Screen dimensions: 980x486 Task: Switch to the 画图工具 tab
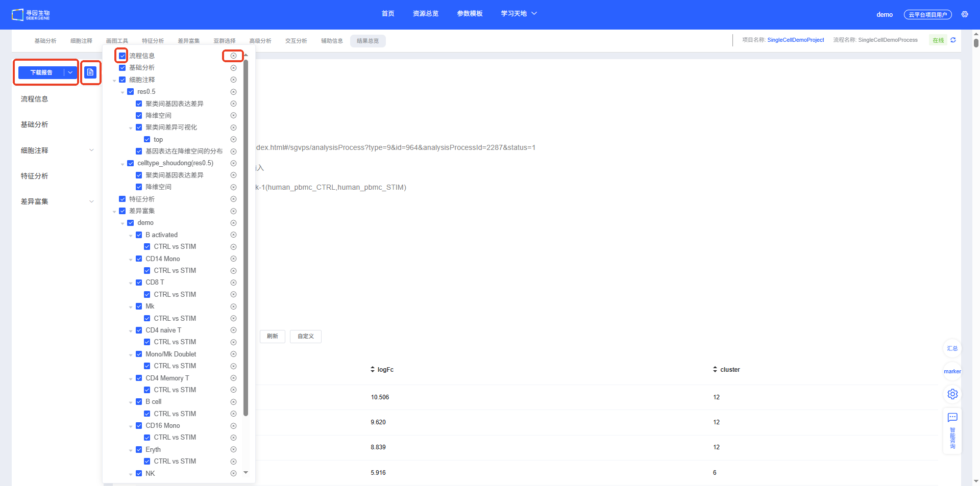pyautogui.click(x=117, y=41)
